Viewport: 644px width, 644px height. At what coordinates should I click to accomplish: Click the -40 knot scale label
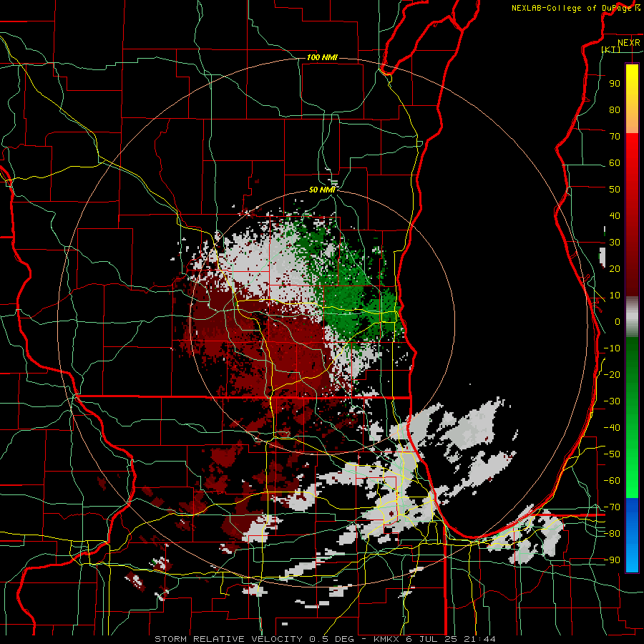coord(612,428)
